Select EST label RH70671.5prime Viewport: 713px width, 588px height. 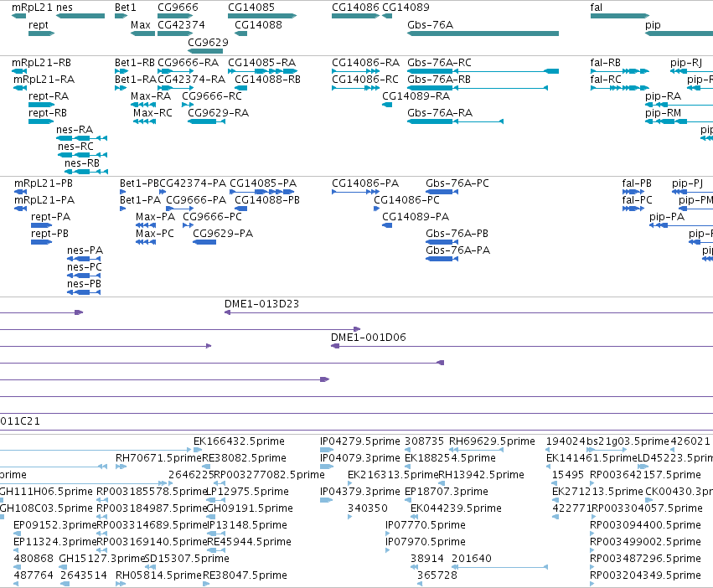tap(158, 458)
